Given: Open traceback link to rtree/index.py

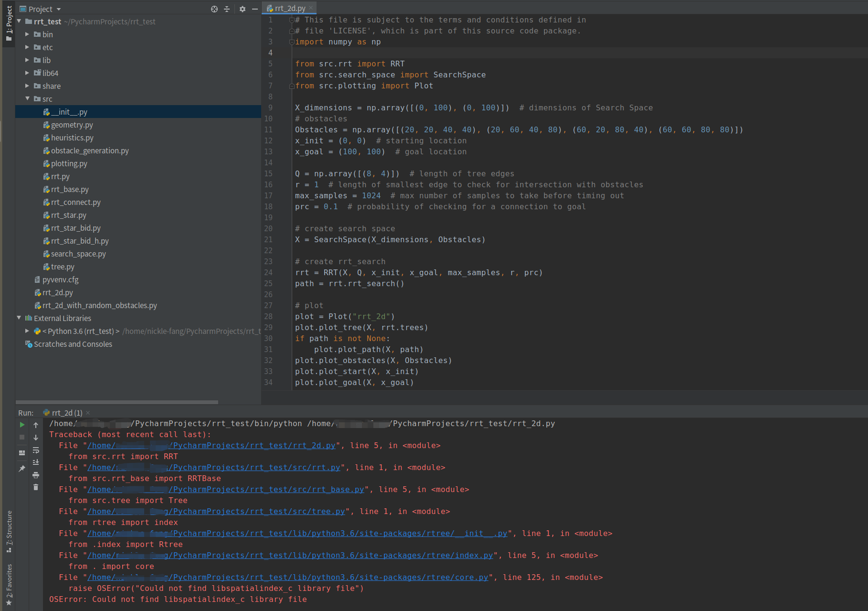Looking at the screenshot, I should [290, 555].
